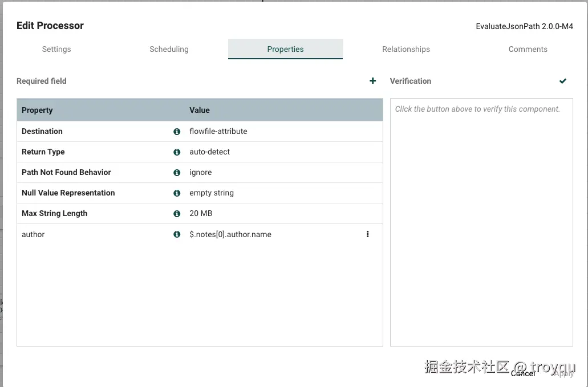Edit the author JsonPath value field
588x387 pixels.
click(230, 234)
